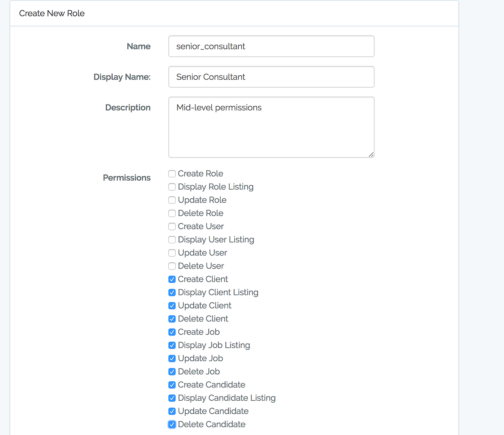Uncheck the Delete Candidate permission
504x435 pixels.
click(172, 424)
